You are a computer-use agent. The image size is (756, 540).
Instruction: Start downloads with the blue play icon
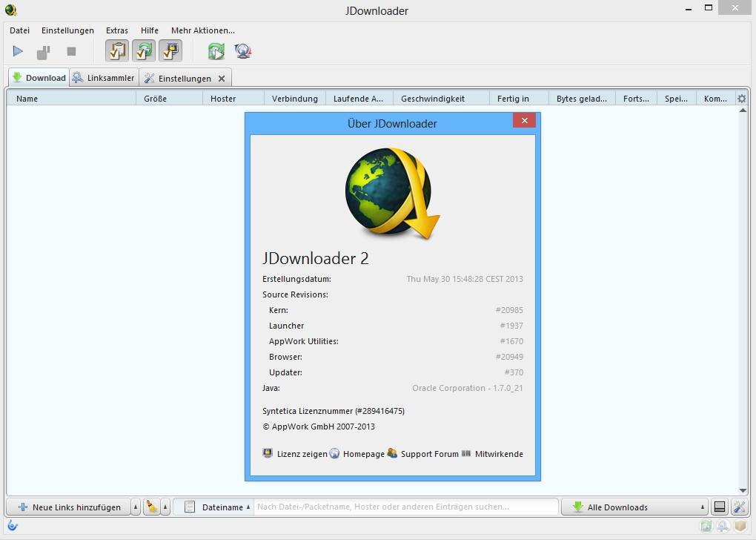18,51
